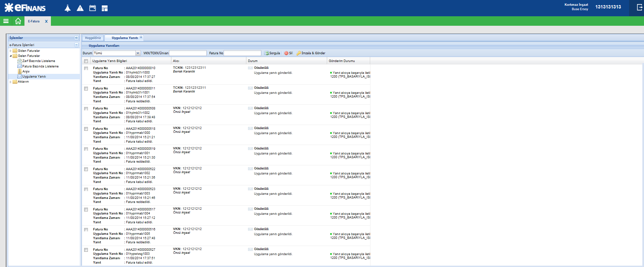Close the Uygulama Yanıtı tab

coord(141,37)
